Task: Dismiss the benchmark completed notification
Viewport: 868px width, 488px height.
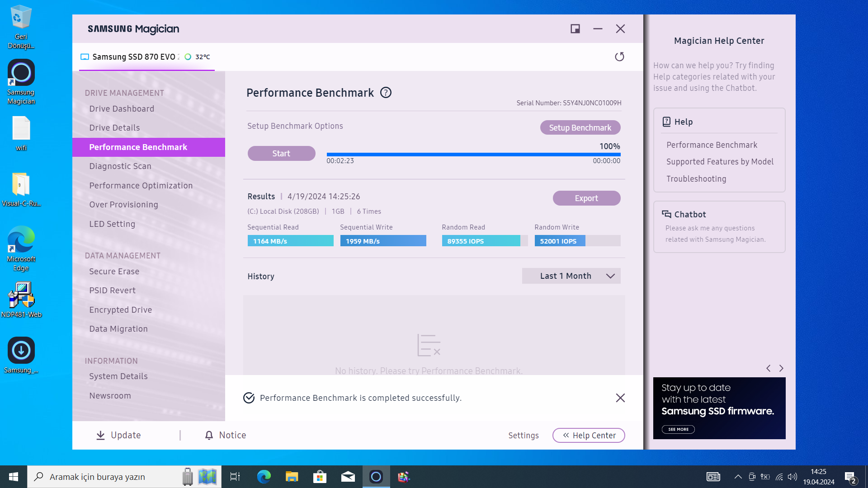Action: [620, 398]
